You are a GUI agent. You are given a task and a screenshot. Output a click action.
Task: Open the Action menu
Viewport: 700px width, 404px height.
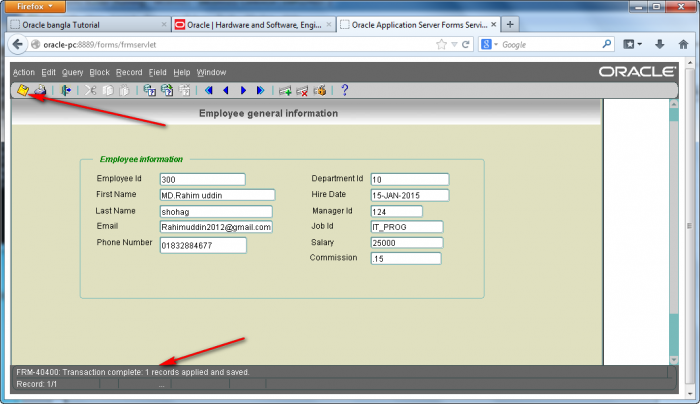[x=23, y=72]
